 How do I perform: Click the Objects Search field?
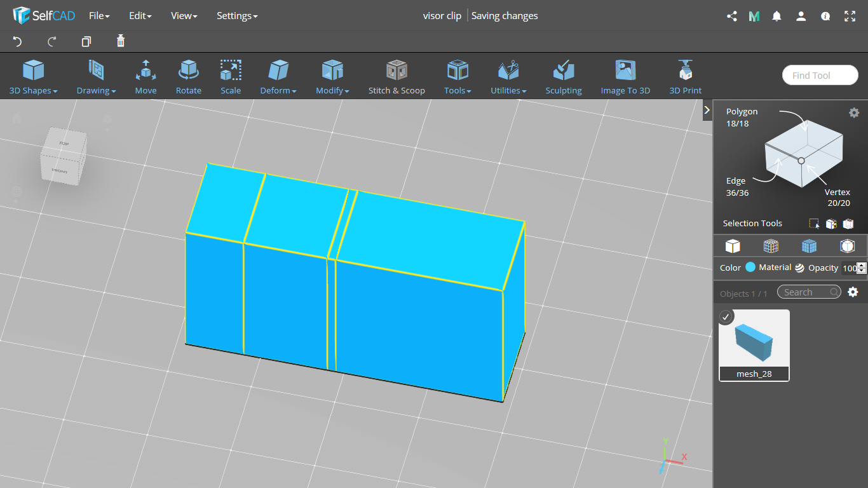809,292
